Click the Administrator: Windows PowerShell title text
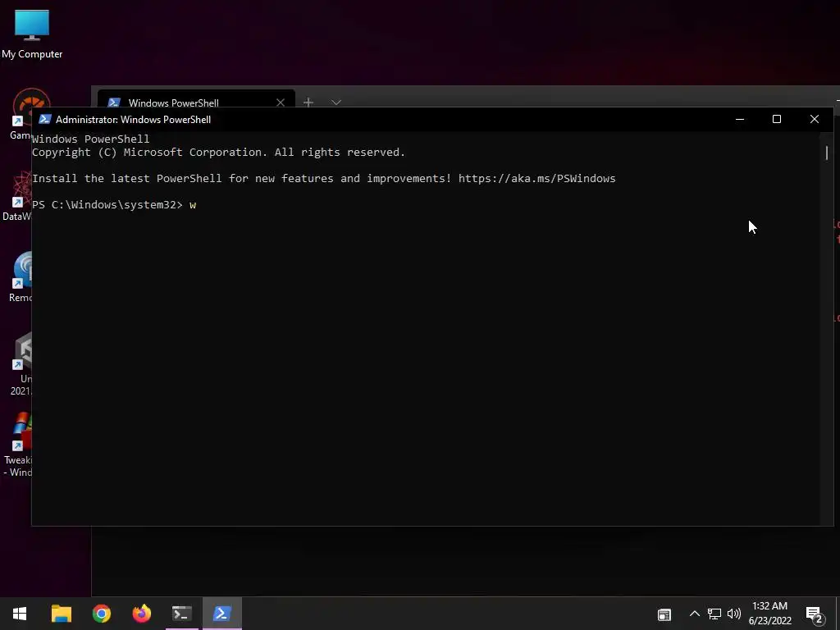Screen dimensions: 840x630 coord(134,120)
